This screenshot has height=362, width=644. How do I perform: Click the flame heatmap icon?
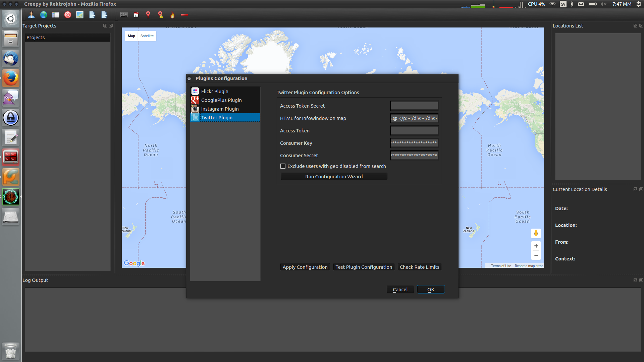(172, 15)
